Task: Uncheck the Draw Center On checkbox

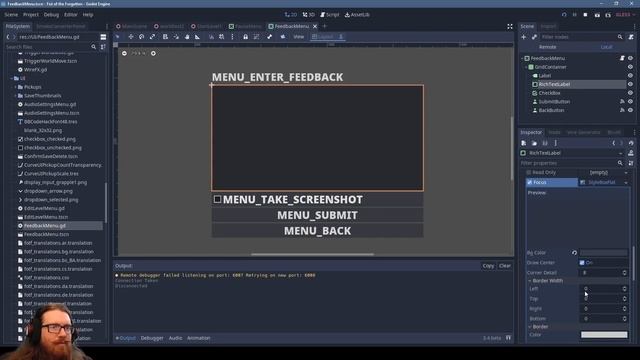Action: 582,262
